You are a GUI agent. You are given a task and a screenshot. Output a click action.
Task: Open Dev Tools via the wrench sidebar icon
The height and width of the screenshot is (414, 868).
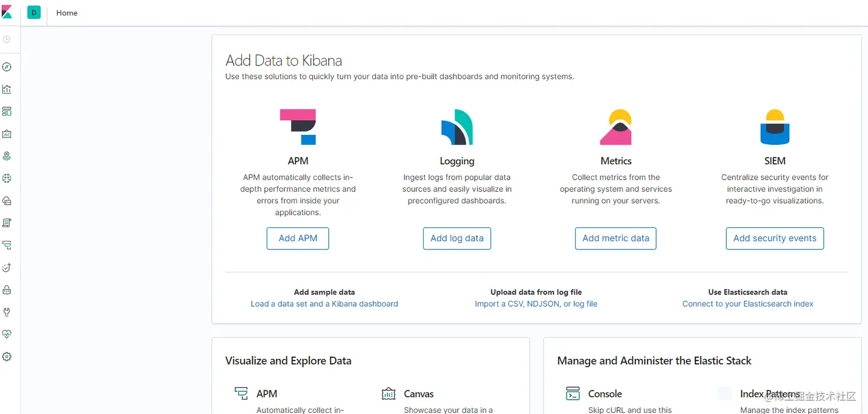(7, 312)
